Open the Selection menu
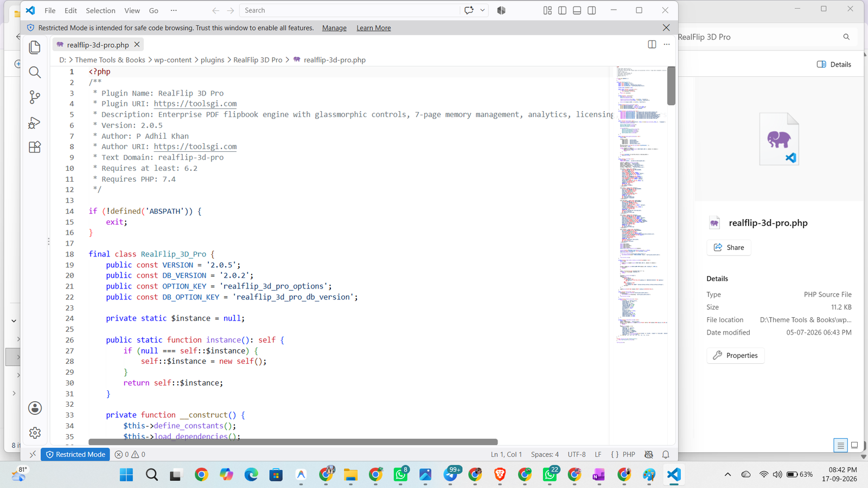This screenshot has height=488, width=868. (100, 10)
